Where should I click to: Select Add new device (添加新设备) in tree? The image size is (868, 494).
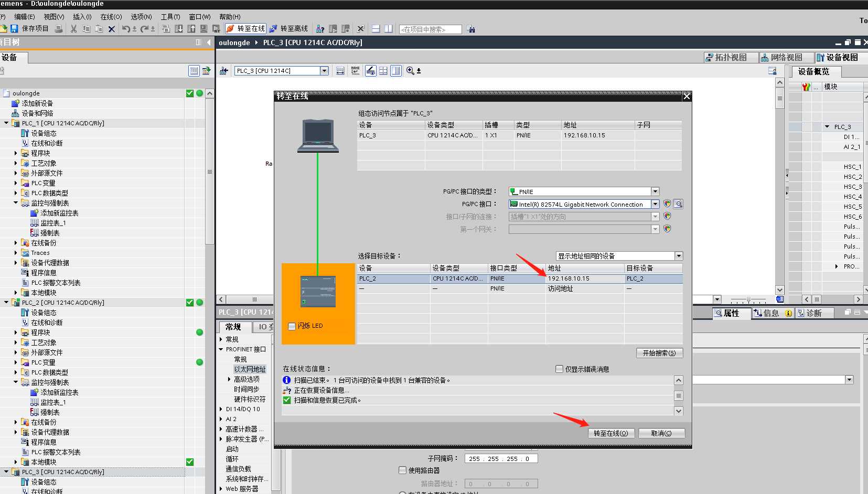(x=37, y=103)
